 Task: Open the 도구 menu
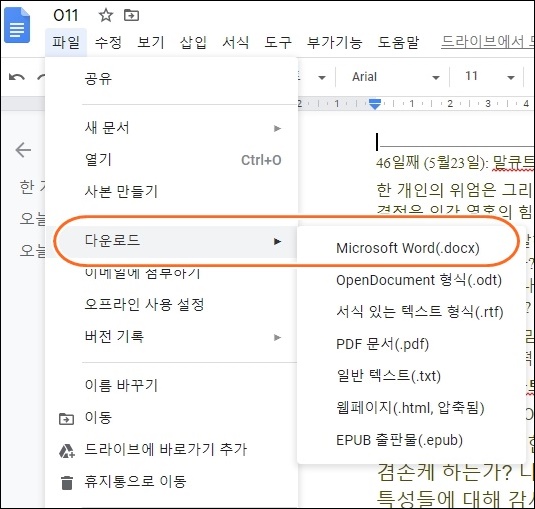(x=278, y=42)
